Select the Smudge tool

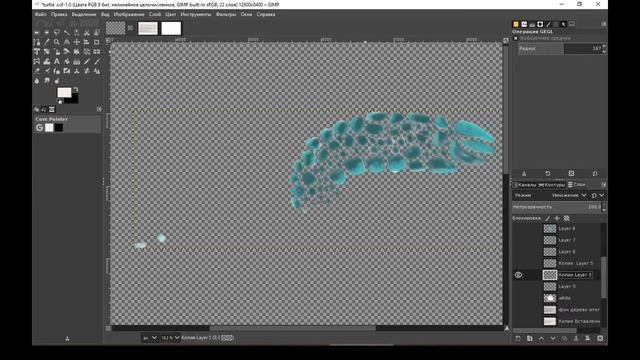[47, 80]
